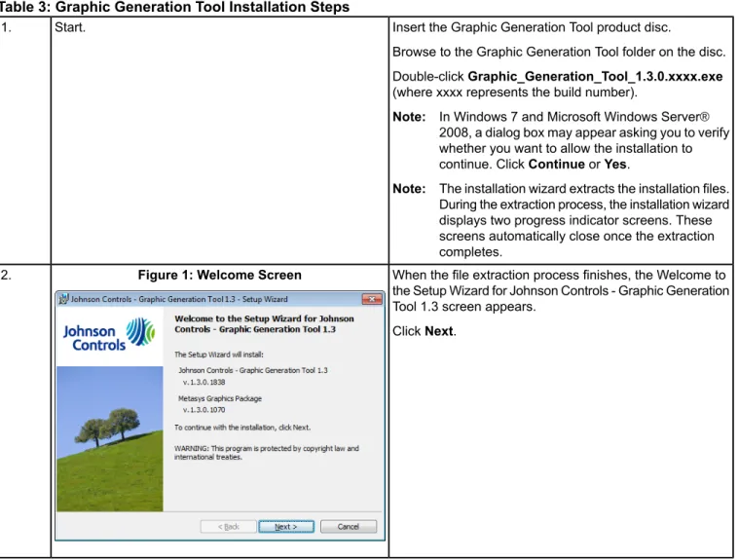Click the Graphic_Generation_Tool_1.3.0.xxxx.exe filename
This screenshot has width=739, height=560.
(595, 76)
